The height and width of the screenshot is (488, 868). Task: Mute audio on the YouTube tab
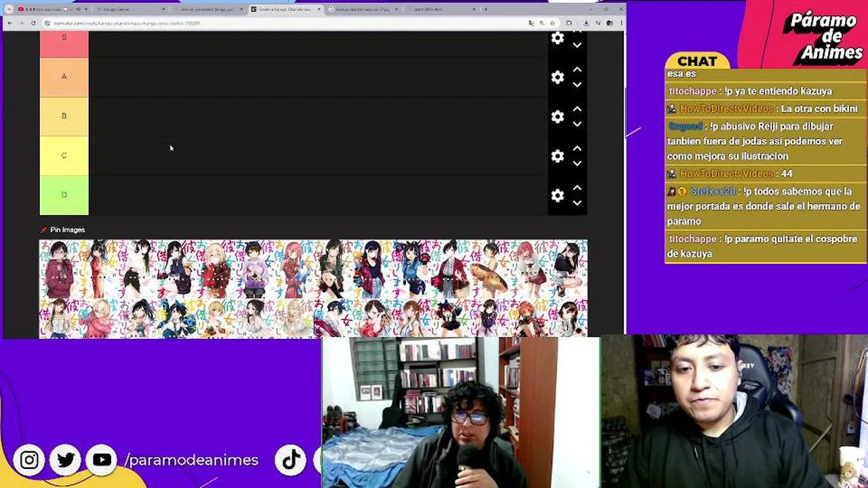coord(78,9)
